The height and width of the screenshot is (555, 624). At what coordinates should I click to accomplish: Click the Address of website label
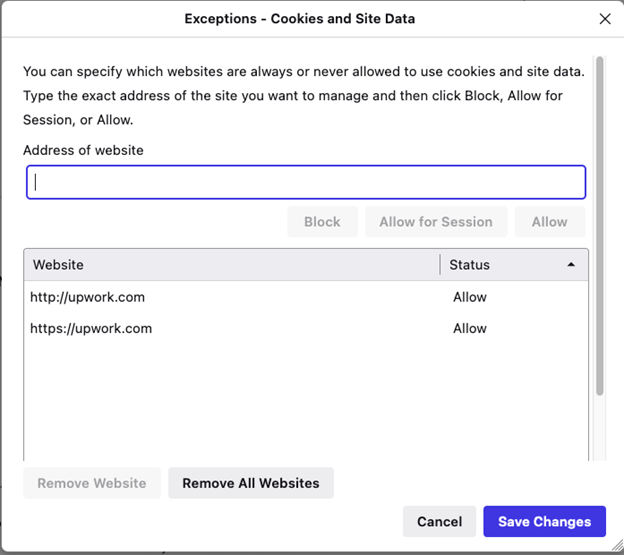[x=84, y=150]
